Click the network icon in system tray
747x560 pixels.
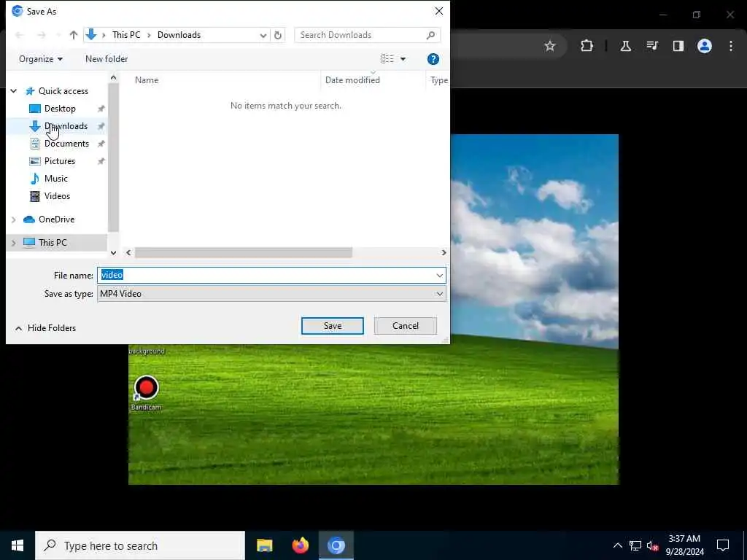pyautogui.click(x=635, y=545)
